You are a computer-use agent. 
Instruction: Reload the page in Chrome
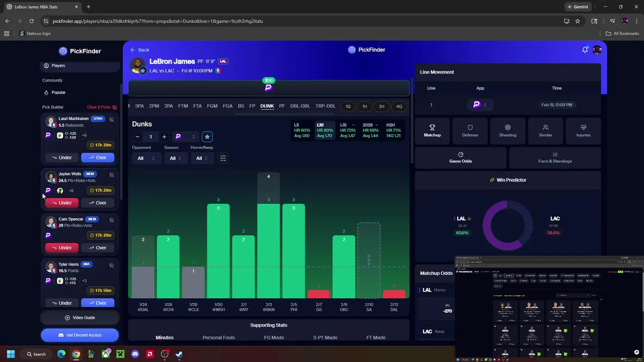click(x=31, y=21)
